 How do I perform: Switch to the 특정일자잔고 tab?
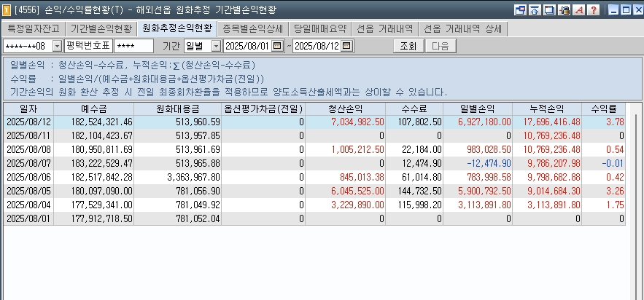coord(34,28)
